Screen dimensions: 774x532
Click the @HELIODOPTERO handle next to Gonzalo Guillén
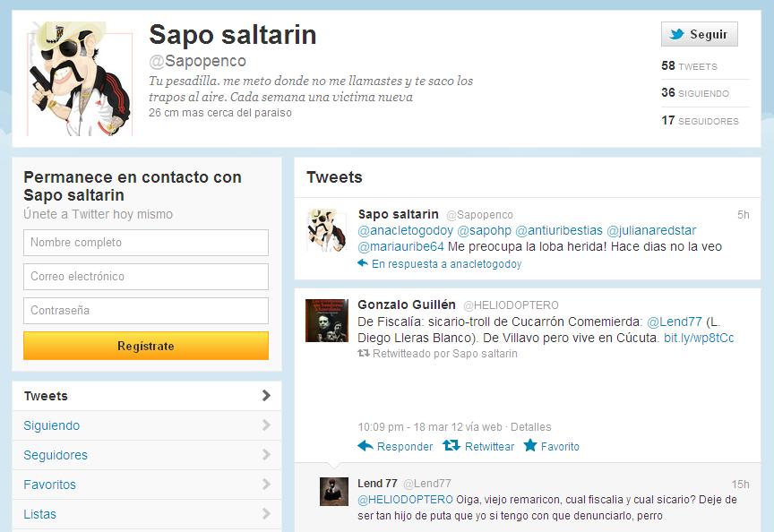511,305
